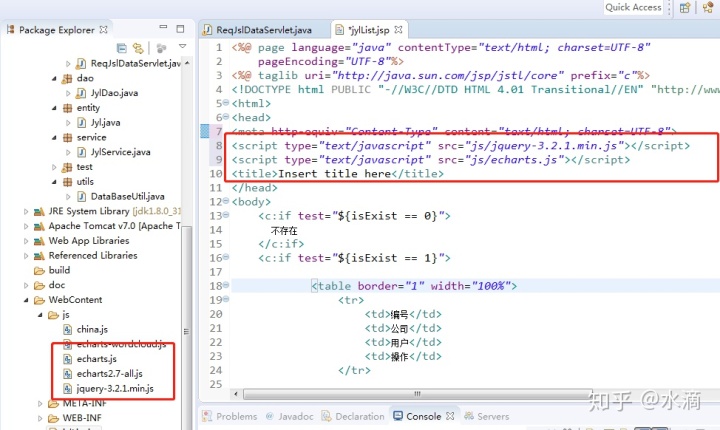Select DataBaseUtil.java file
Viewport: 720px width, 430px height.
coord(127,197)
